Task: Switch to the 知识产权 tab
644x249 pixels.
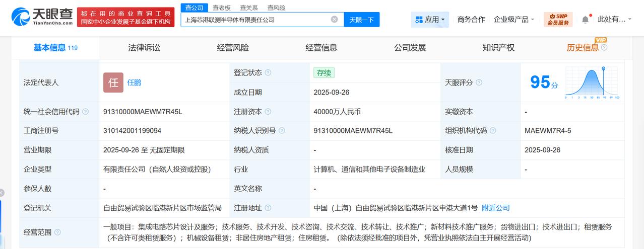Action: (498, 48)
